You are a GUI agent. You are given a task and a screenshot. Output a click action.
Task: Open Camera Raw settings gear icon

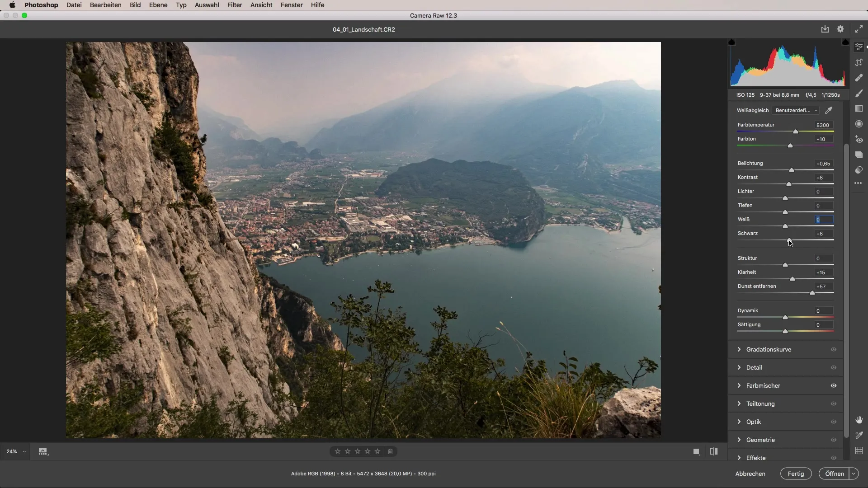[x=840, y=29]
